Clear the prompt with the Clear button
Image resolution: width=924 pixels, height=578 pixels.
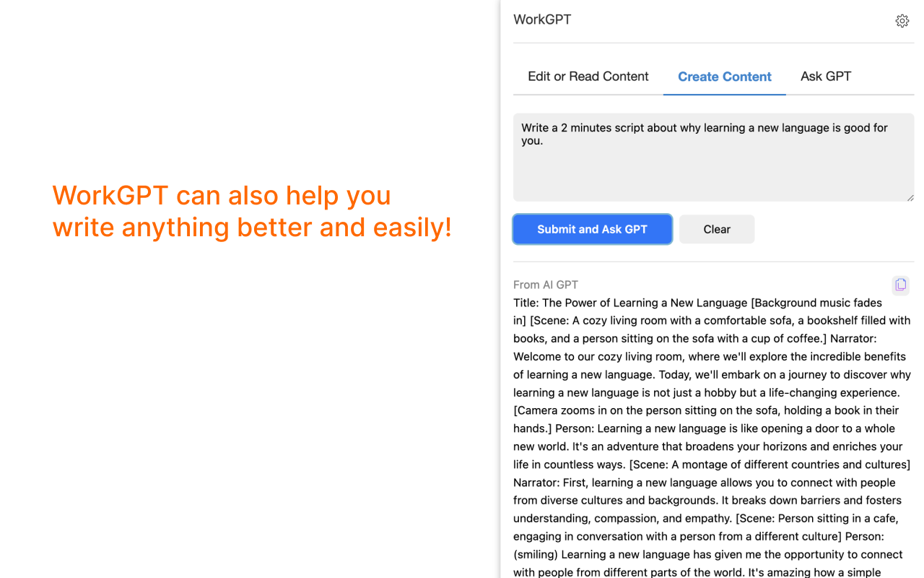[x=716, y=229]
